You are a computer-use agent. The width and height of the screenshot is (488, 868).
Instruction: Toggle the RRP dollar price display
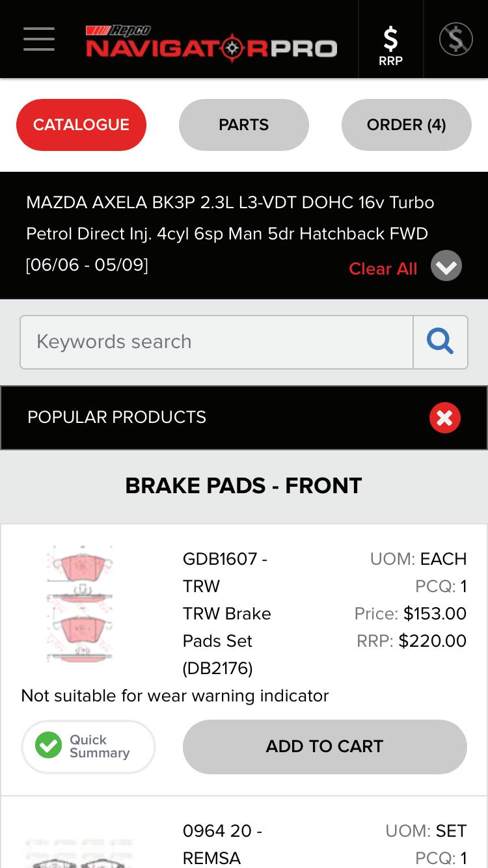tap(390, 46)
